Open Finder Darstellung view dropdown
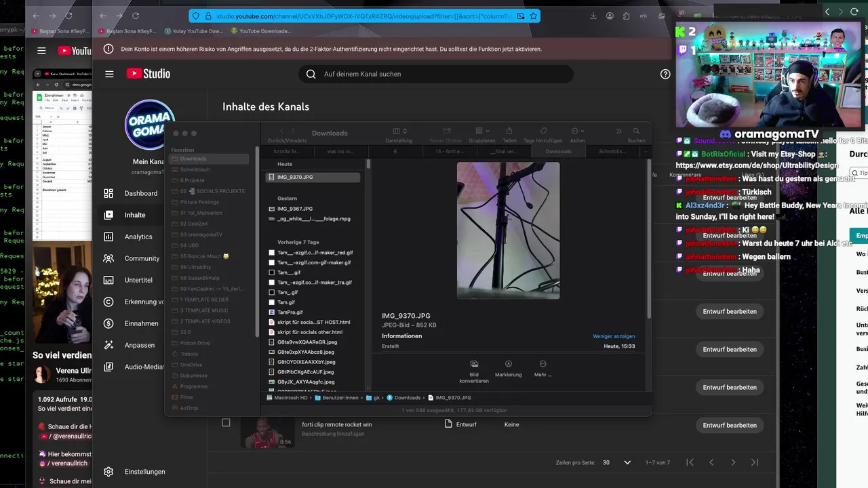The height and width of the screenshot is (488, 868). 400,131
